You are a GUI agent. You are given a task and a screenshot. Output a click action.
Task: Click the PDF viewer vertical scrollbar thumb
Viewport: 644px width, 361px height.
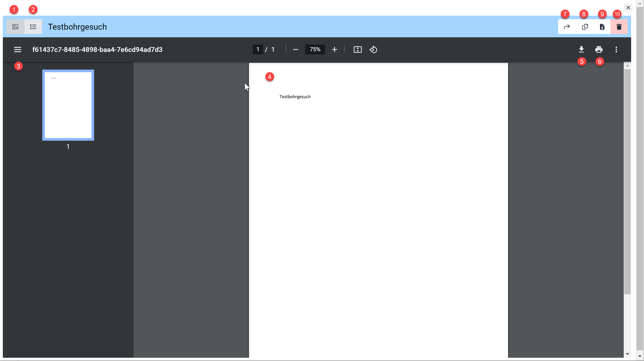click(627, 181)
